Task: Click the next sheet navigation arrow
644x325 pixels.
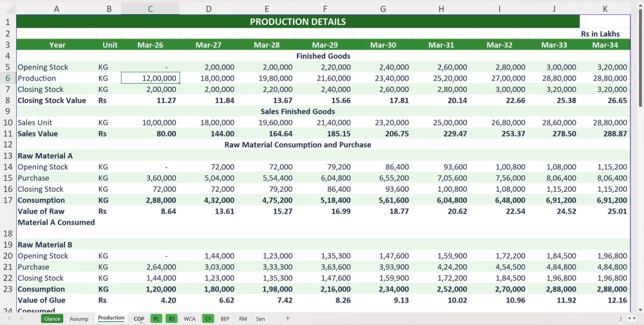Action: pyautogui.click(x=21, y=319)
